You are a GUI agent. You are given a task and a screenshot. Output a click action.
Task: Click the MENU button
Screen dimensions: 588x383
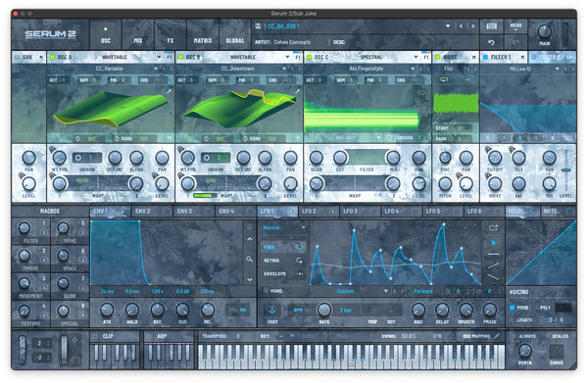515,25
